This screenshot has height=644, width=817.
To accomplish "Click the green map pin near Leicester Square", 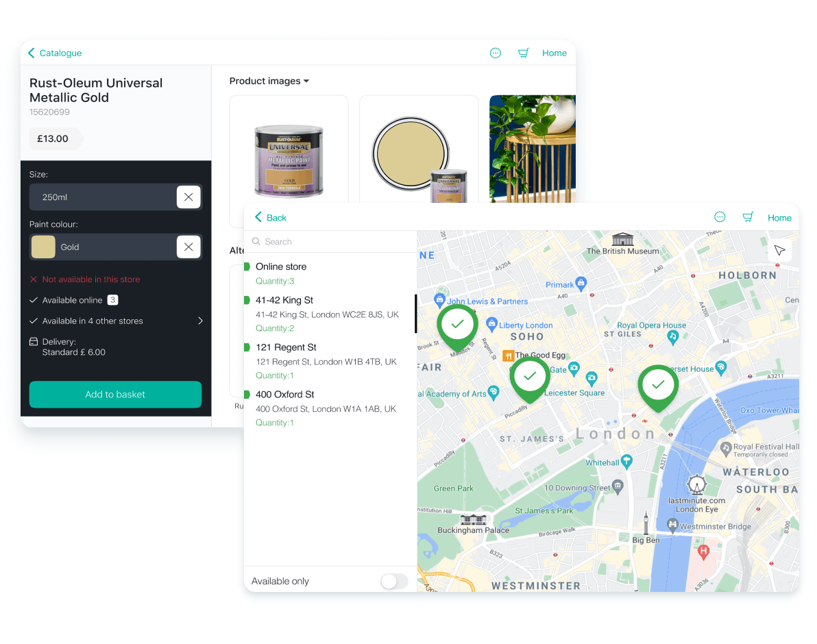I will coord(530,377).
